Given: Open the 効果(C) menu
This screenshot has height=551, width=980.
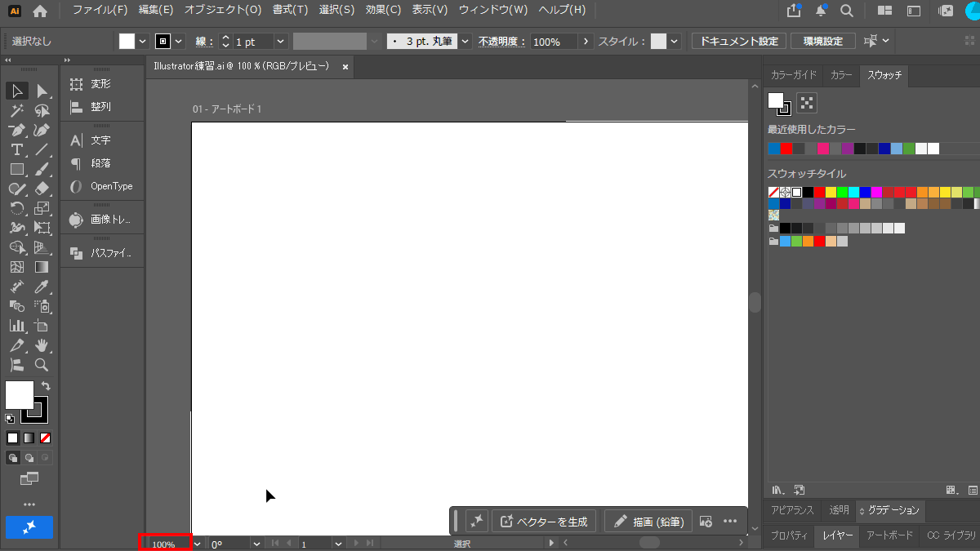Looking at the screenshot, I should [383, 11].
